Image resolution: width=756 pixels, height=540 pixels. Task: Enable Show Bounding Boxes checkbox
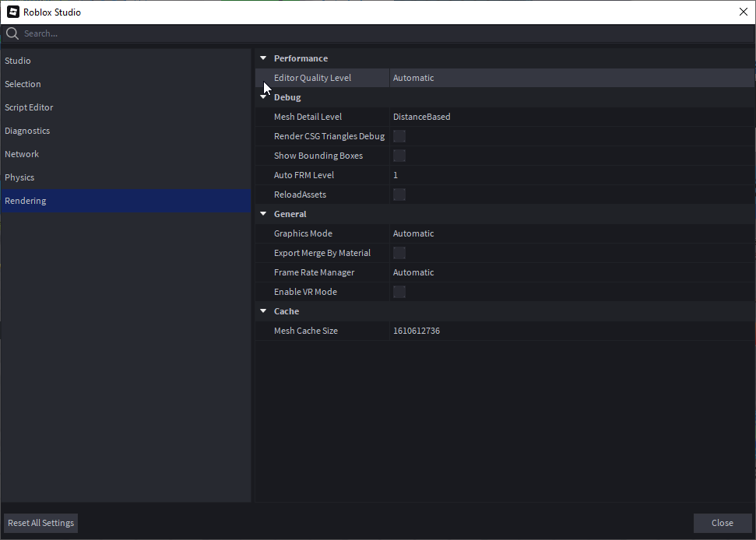[x=399, y=156]
